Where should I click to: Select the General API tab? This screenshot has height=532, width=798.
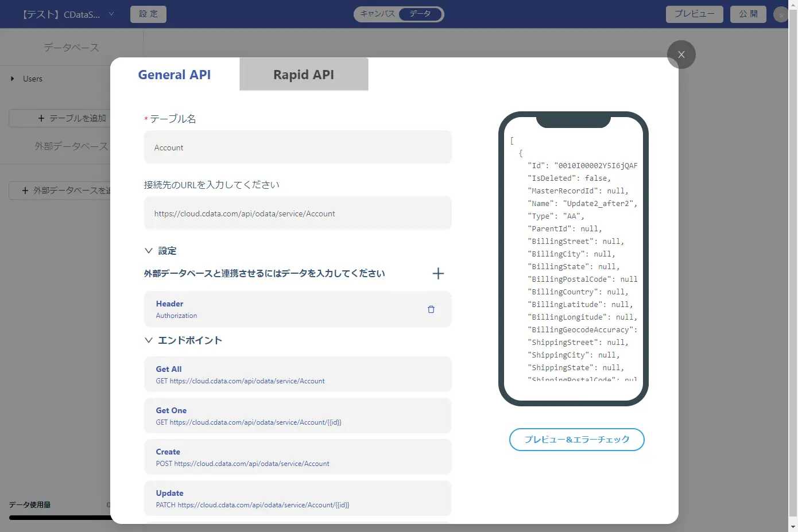tap(175, 74)
